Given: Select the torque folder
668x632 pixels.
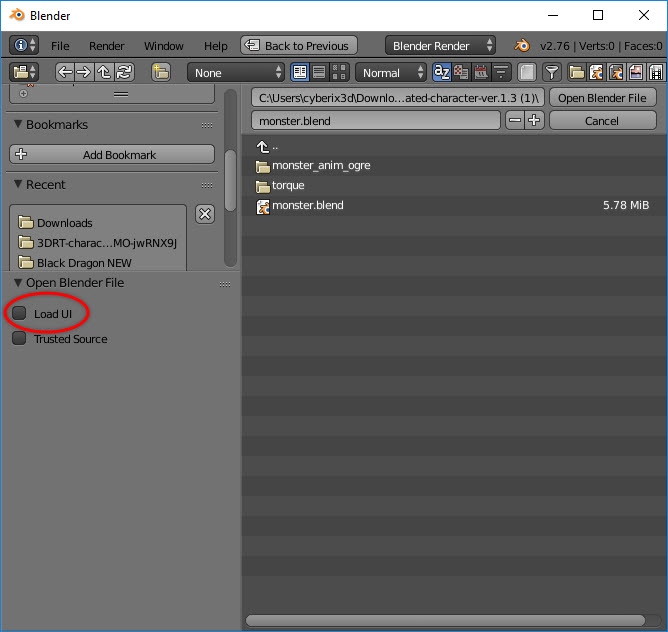Looking at the screenshot, I should pos(454,186).
